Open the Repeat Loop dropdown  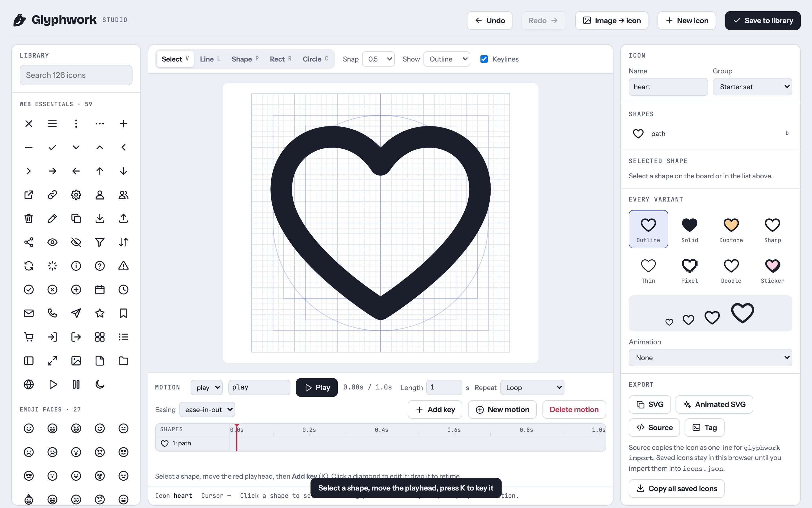click(x=532, y=388)
